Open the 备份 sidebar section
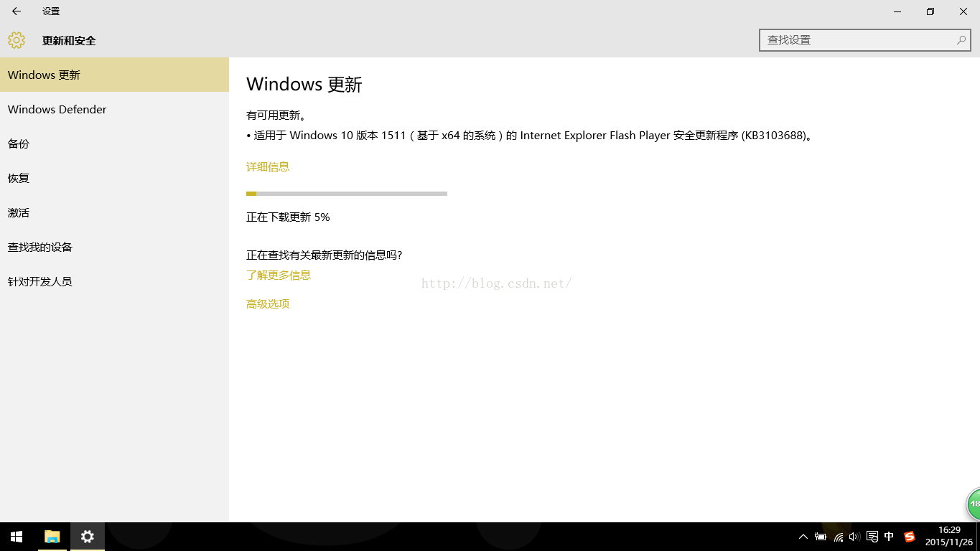The height and width of the screenshot is (551, 980). click(x=114, y=143)
